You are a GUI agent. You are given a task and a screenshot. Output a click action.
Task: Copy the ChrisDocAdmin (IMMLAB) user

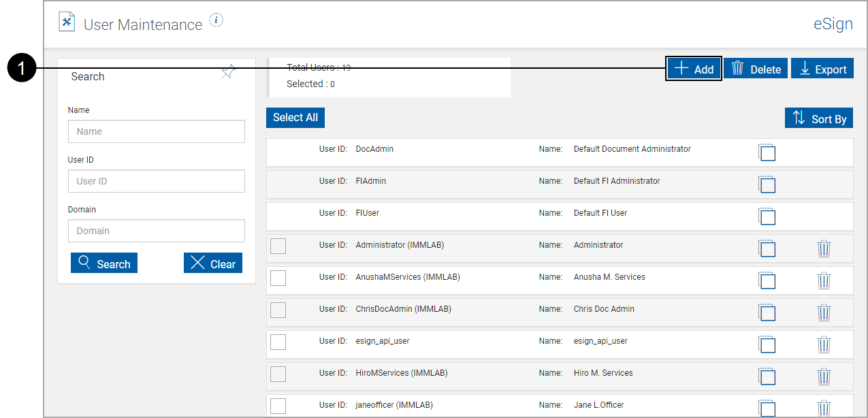767,312
